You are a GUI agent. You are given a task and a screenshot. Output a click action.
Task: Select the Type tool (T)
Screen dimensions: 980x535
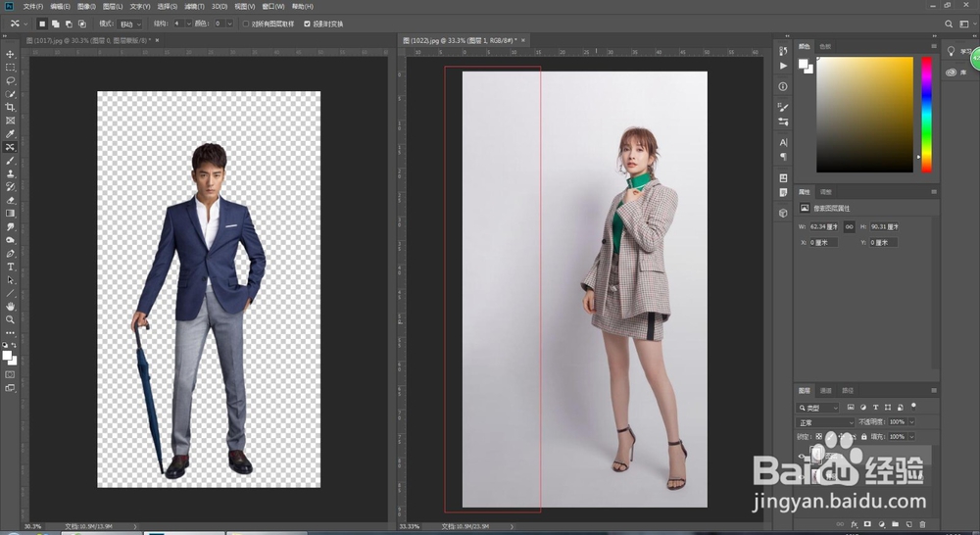pyautogui.click(x=11, y=267)
